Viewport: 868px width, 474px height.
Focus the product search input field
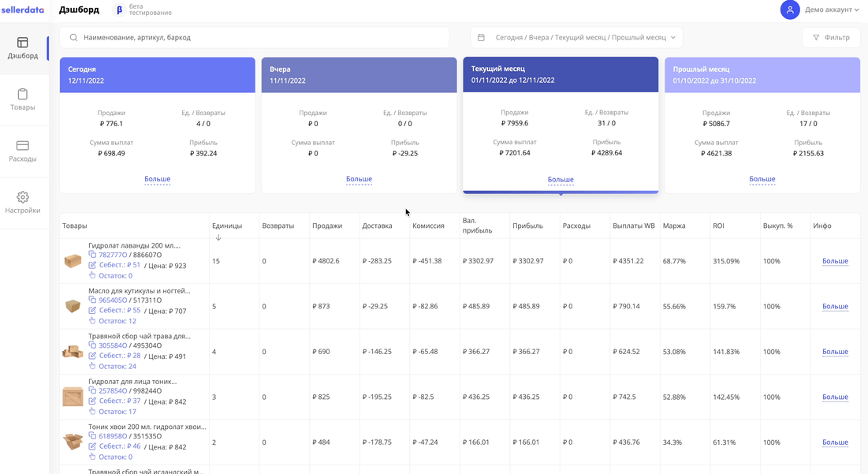point(255,38)
